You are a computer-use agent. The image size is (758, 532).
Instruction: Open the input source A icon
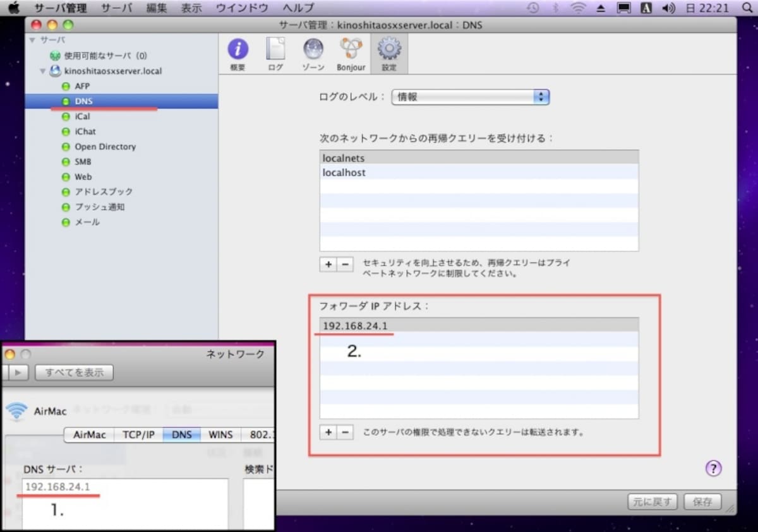coord(646,8)
